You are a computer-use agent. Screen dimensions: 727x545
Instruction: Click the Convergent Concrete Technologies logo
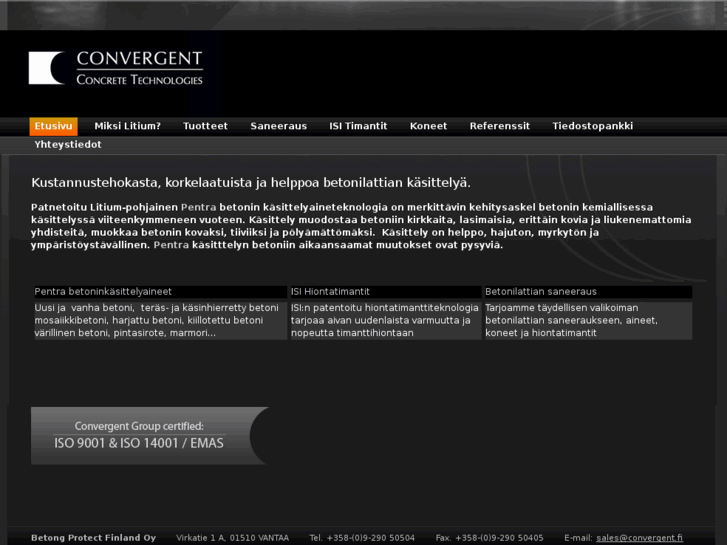(x=116, y=68)
